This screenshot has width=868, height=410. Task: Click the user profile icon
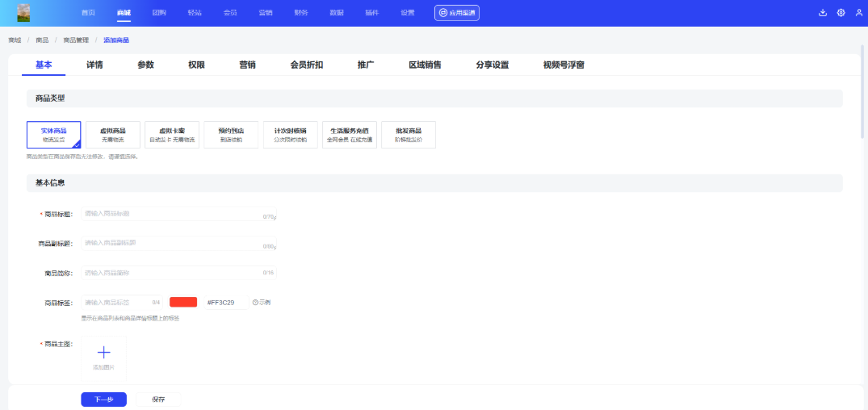(858, 13)
